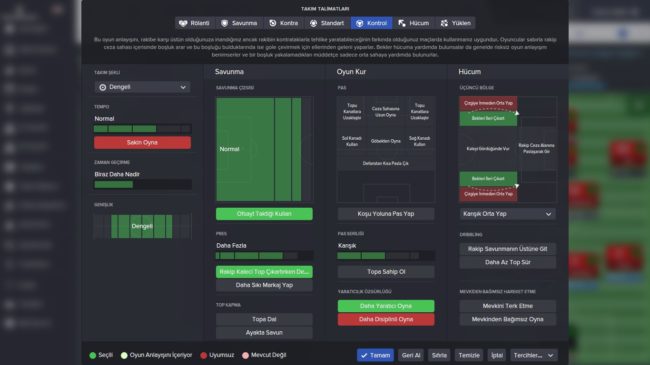Click the top Çizgiye İnmeden Orta Yap
The image size is (650, 365).
click(488, 103)
